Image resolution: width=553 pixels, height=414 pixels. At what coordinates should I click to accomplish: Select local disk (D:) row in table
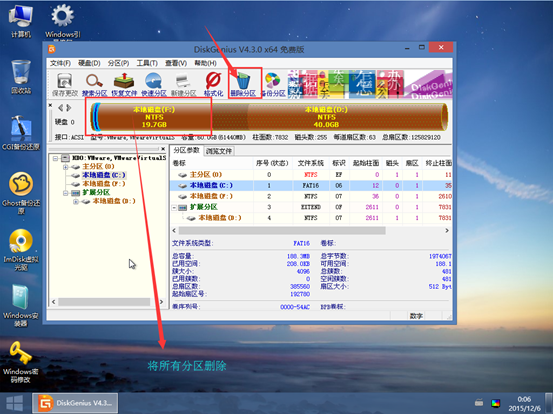311,218
